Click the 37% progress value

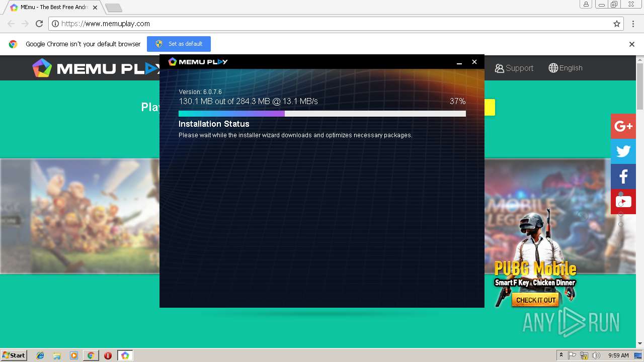click(457, 102)
